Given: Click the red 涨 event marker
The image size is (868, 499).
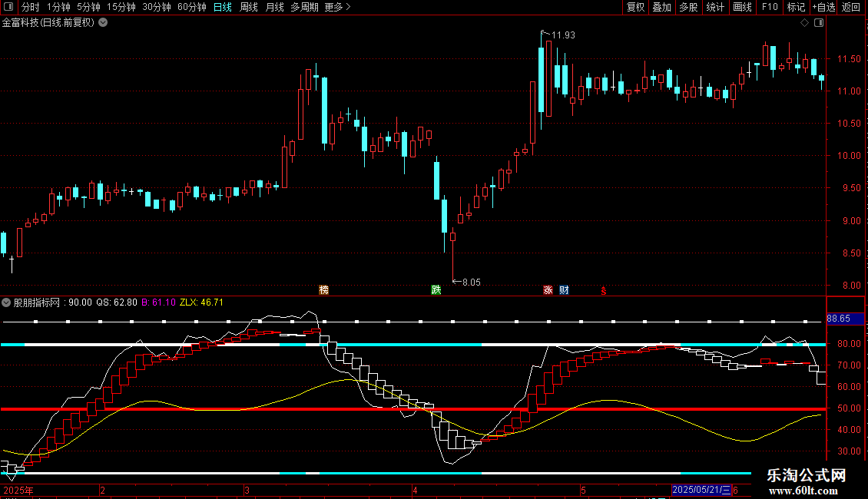Looking at the screenshot, I should (548, 290).
